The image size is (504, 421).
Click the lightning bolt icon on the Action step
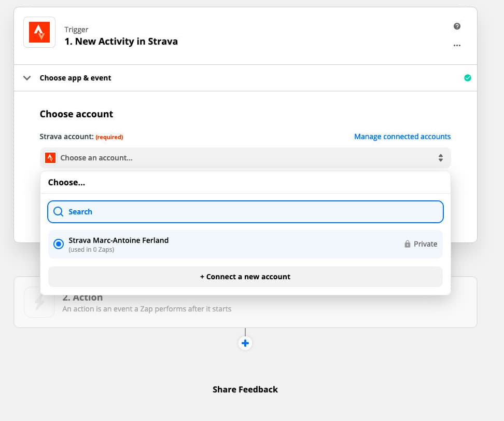click(x=39, y=302)
